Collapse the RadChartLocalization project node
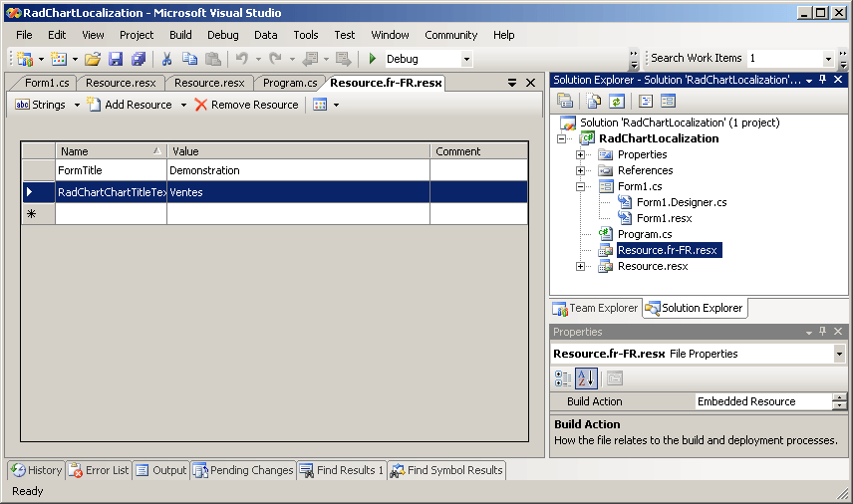Screen dimensions: 853x504 [x=561, y=138]
